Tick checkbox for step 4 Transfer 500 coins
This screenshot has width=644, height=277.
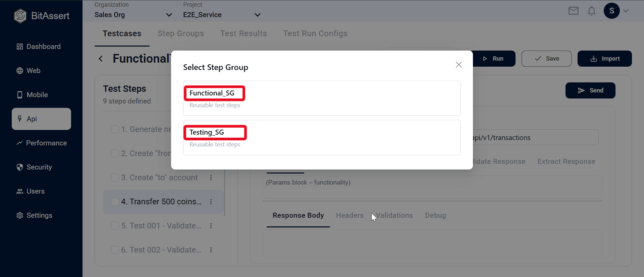coord(115,202)
